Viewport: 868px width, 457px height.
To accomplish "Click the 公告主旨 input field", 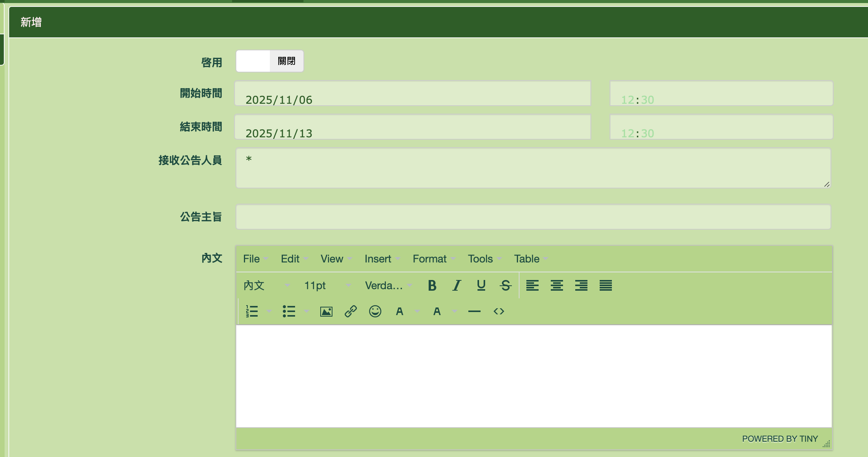I will (533, 217).
